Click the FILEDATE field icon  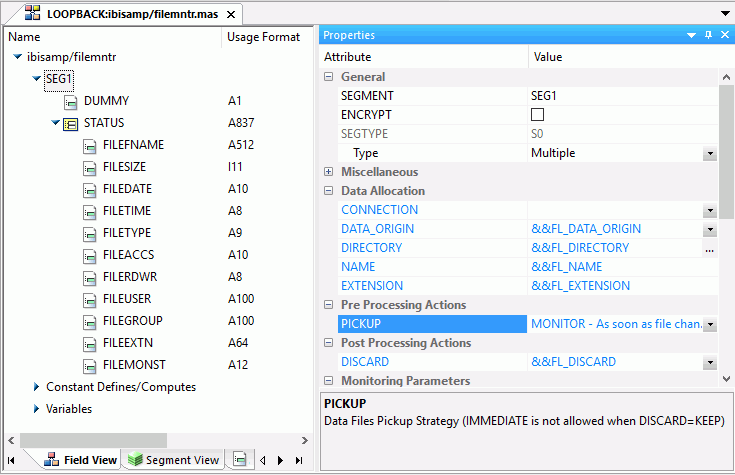coord(90,190)
